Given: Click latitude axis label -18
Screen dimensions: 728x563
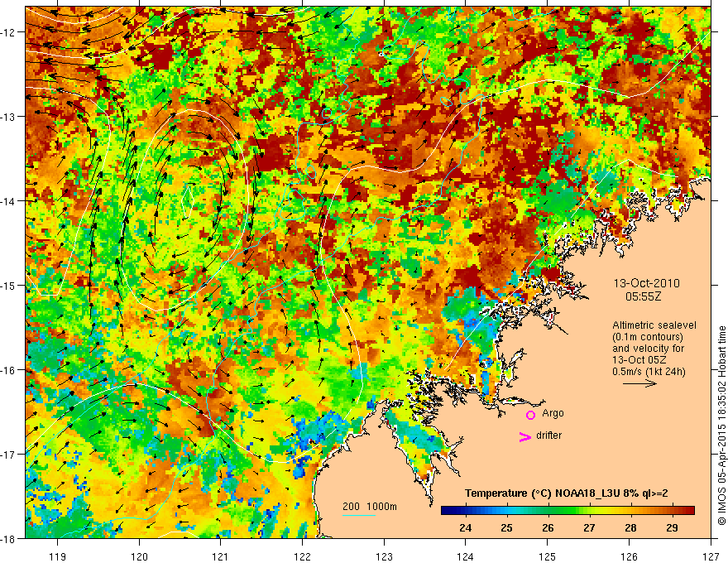Looking at the screenshot, I should tap(9, 539).
